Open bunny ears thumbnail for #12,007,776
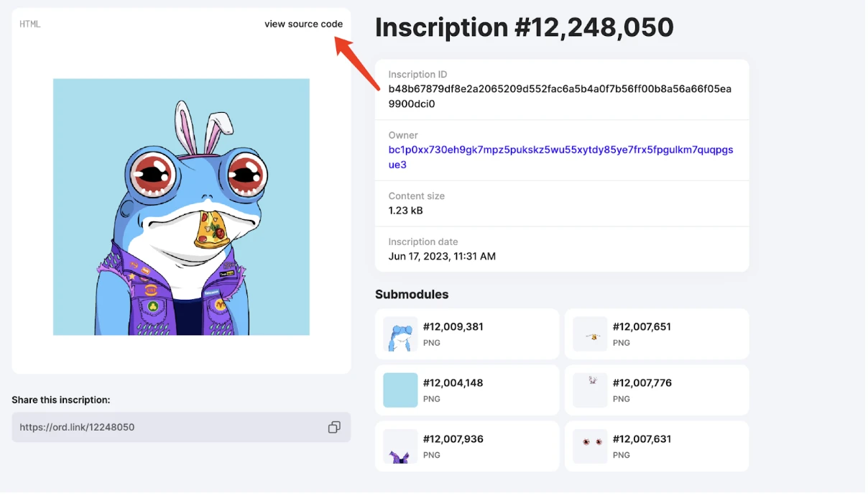The width and height of the screenshot is (868, 496). click(590, 390)
